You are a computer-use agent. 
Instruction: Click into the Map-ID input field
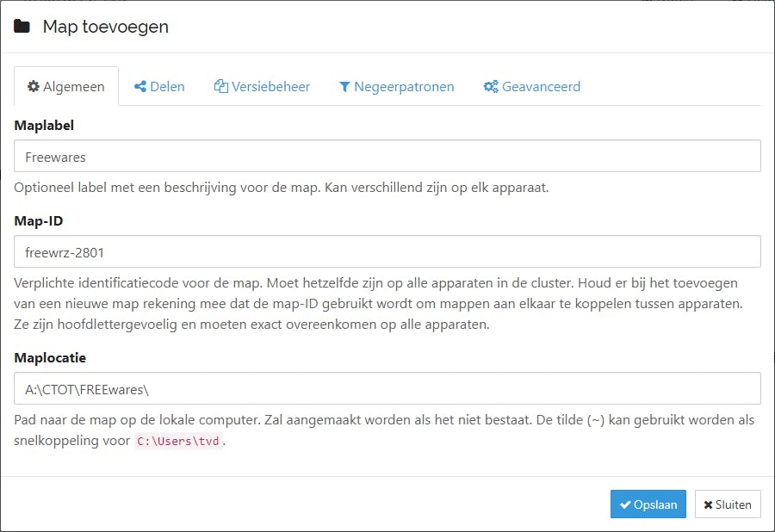pos(387,252)
